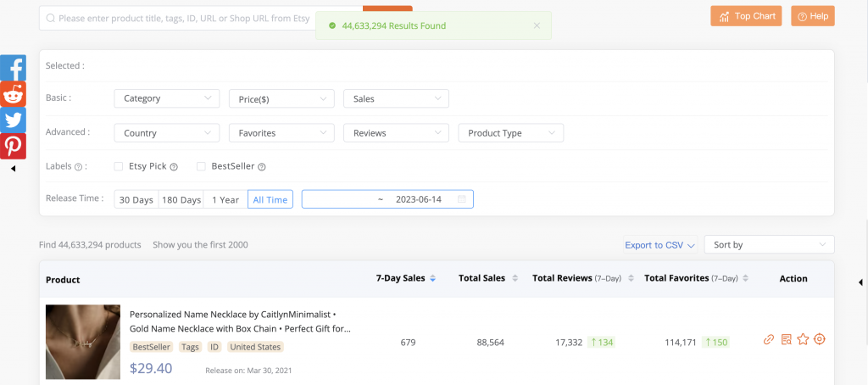Dismiss the results found notification
This screenshot has width=868, height=385.
click(537, 25)
